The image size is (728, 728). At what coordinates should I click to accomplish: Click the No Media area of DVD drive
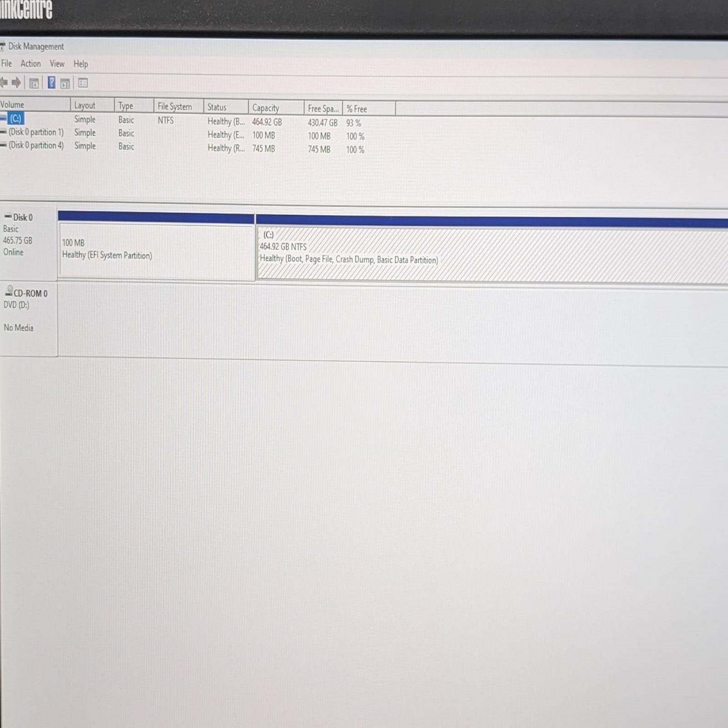(18, 328)
